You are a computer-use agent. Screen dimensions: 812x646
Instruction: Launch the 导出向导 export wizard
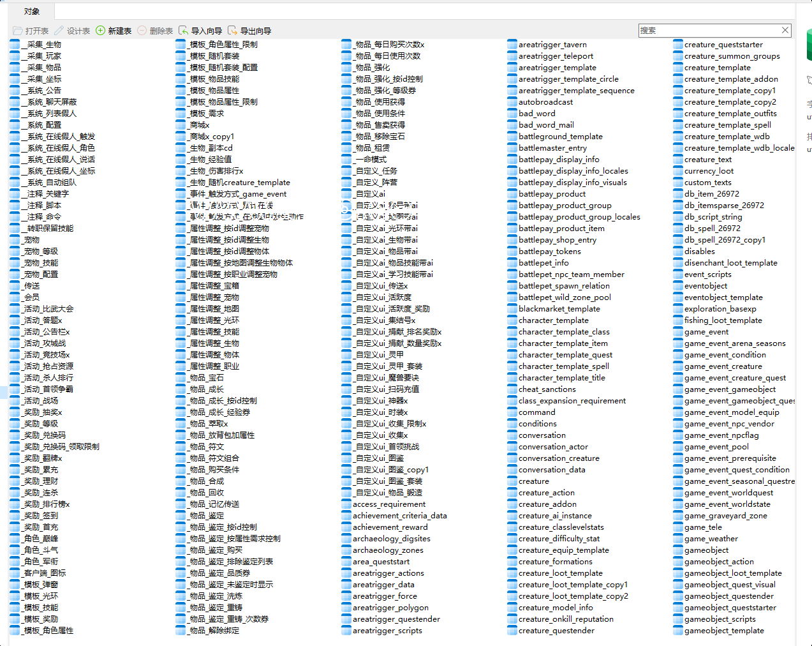pyautogui.click(x=249, y=31)
